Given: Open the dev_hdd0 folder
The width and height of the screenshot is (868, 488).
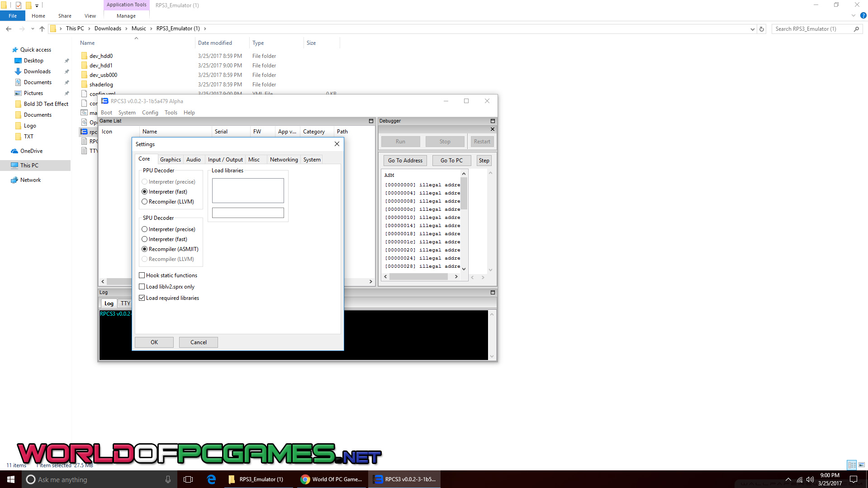Looking at the screenshot, I should tap(101, 56).
